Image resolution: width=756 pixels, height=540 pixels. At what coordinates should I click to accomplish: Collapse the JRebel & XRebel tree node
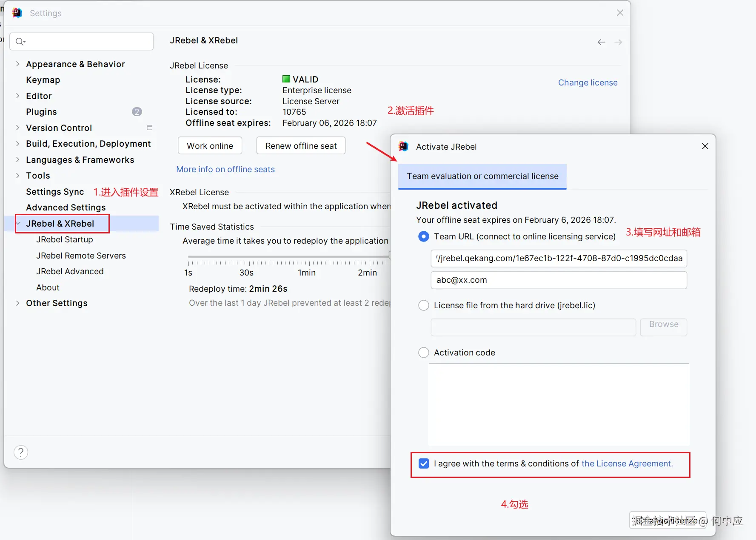[x=18, y=223]
